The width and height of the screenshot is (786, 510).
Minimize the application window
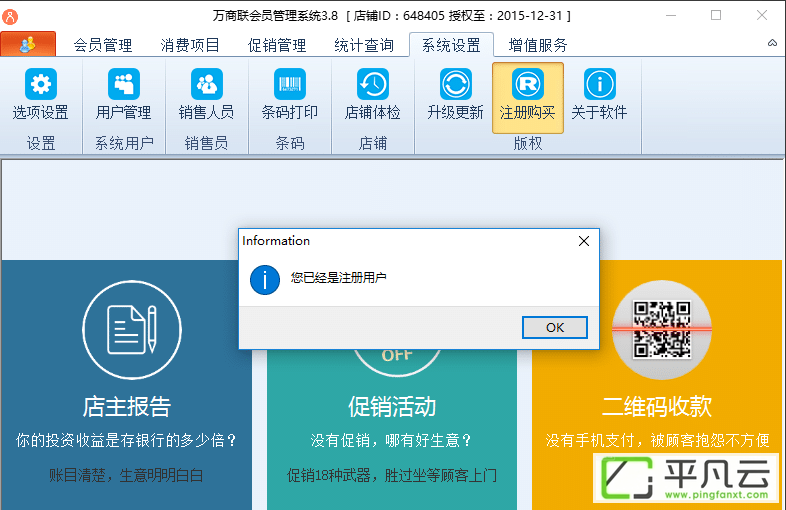[x=671, y=16]
